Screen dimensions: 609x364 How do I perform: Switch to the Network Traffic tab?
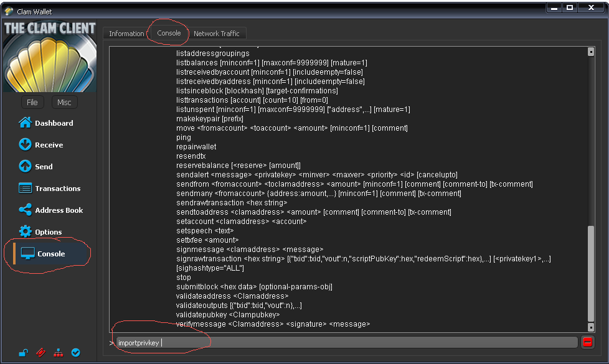pyautogui.click(x=216, y=34)
